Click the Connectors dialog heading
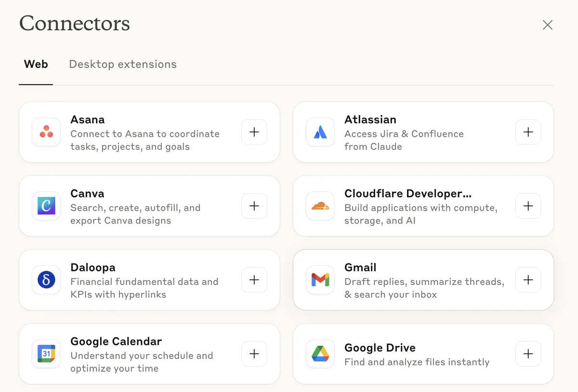The width and height of the screenshot is (578, 392). tap(75, 24)
